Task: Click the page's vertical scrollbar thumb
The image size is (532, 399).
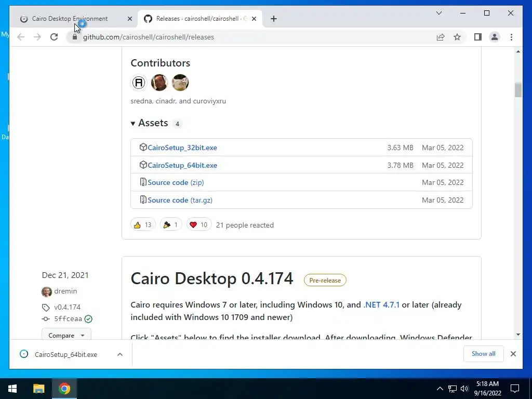Action: 518,90
